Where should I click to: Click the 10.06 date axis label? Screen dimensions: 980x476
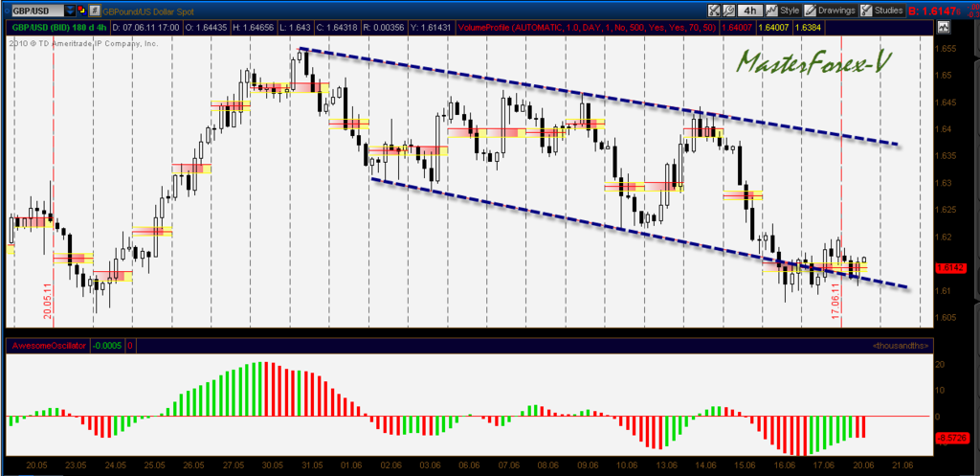click(628, 465)
